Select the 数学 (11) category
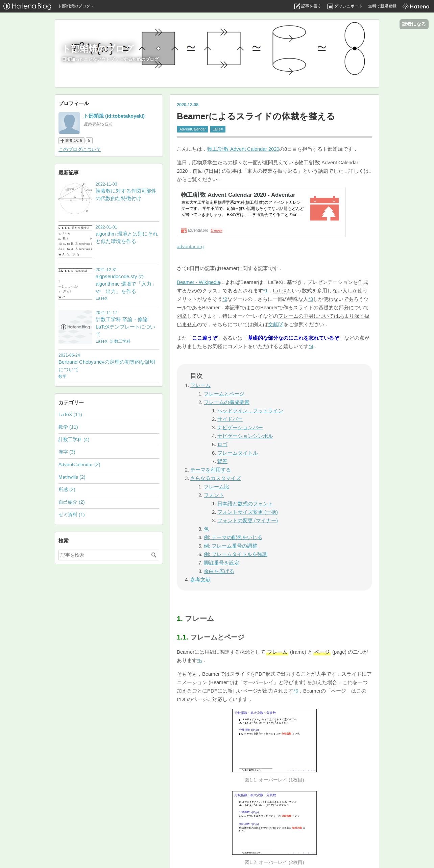434x868 pixels. (x=68, y=427)
